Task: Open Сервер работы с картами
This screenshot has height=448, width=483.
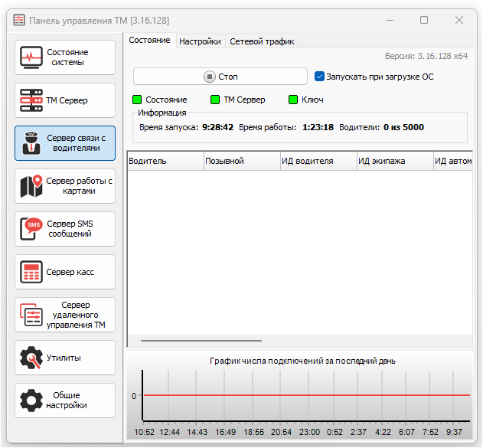Action: coord(65,186)
